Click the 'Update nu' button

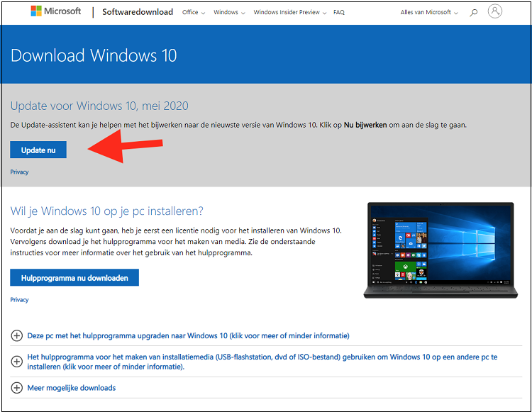(x=38, y=150)
